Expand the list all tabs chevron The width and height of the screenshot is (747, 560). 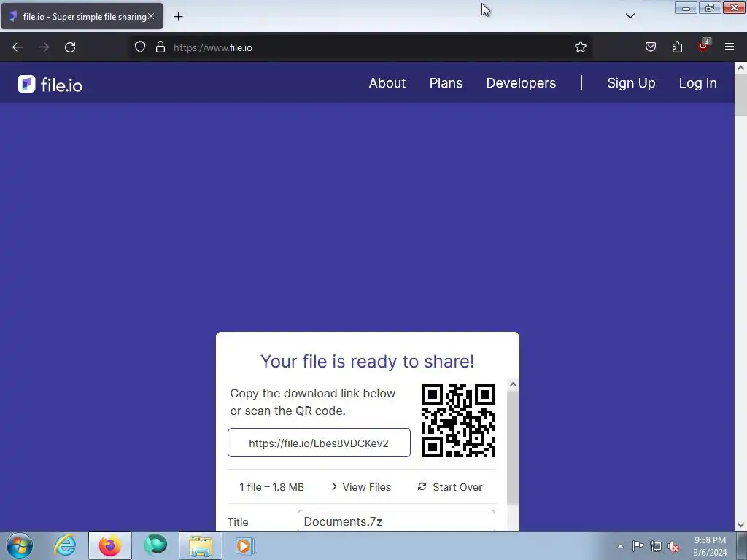(630, 16)
